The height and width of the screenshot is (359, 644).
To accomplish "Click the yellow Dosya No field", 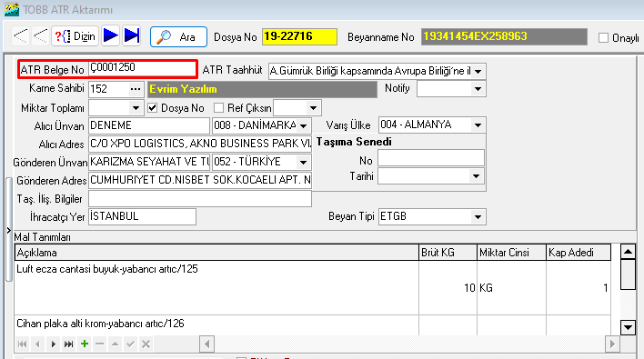I will point(299,36).
